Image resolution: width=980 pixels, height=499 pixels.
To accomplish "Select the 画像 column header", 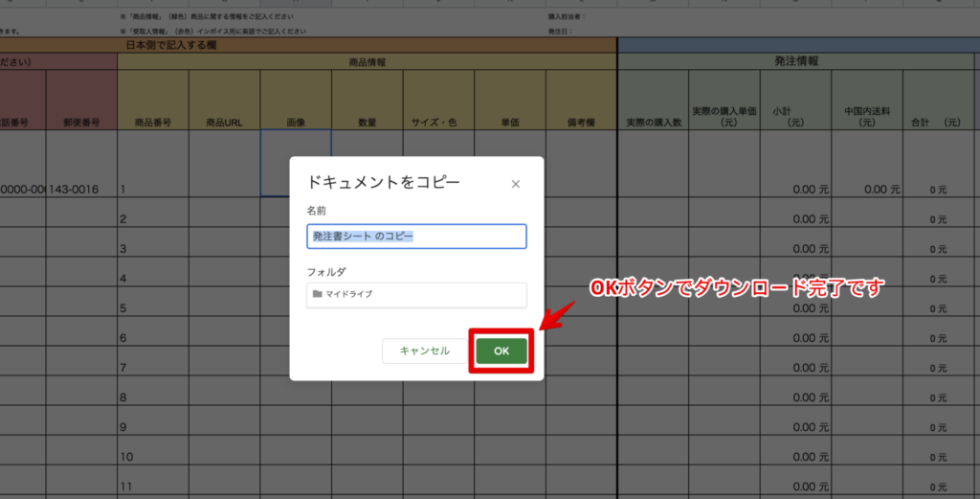I will 296,100.
